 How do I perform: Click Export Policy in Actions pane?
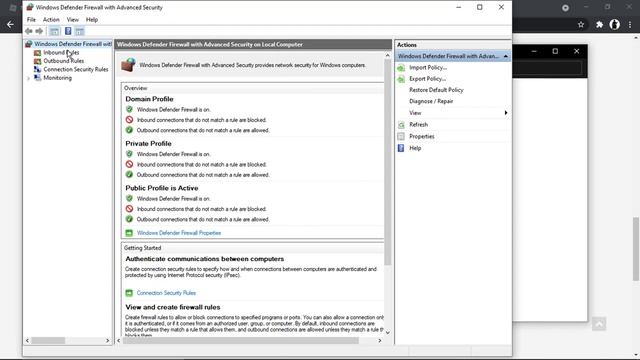tap(427, 79)
